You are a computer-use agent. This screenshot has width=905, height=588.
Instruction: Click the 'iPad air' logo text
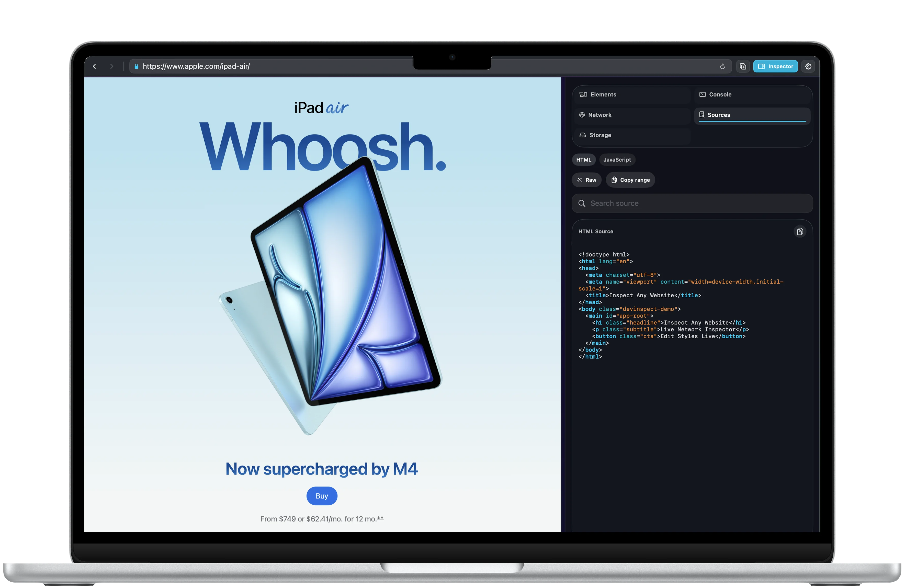[321, 108]
